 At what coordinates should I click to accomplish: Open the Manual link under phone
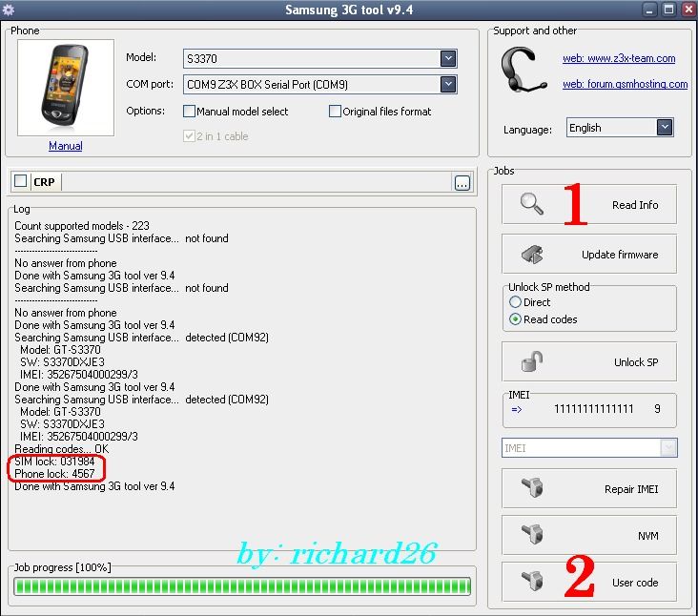pos(66,146)
